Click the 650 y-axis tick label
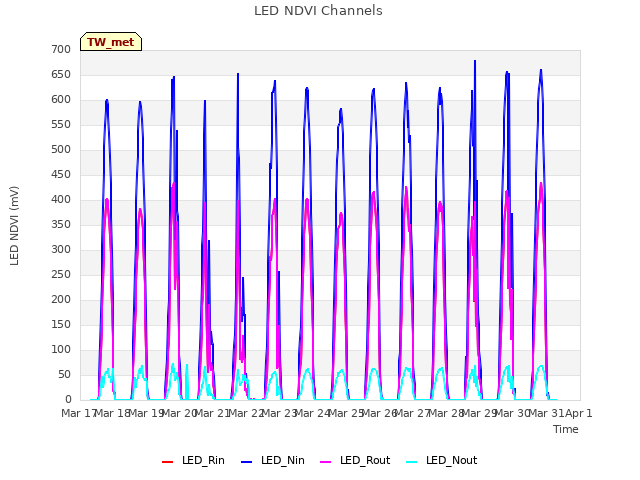The image size is (640, 480). tap(61, 75)
